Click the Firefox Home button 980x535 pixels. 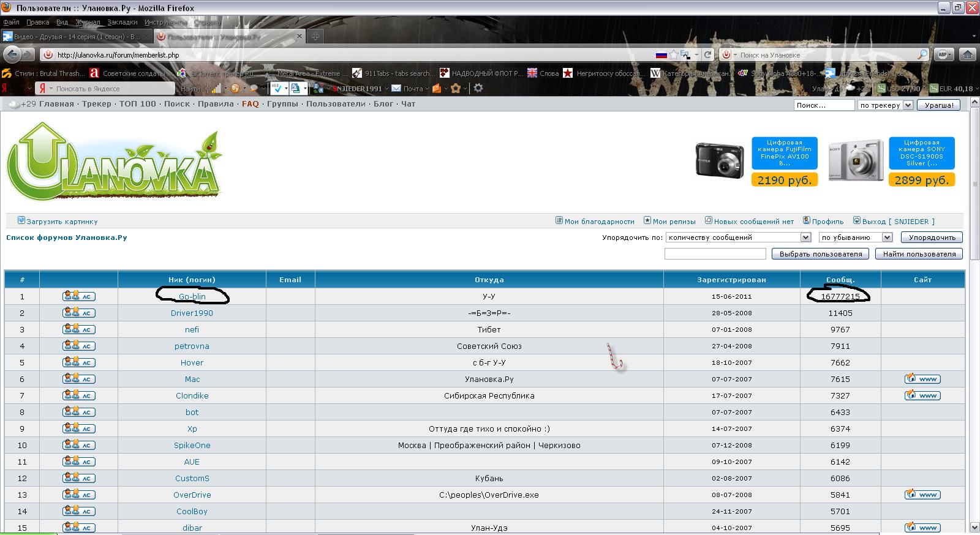click(x=968, y=54)
